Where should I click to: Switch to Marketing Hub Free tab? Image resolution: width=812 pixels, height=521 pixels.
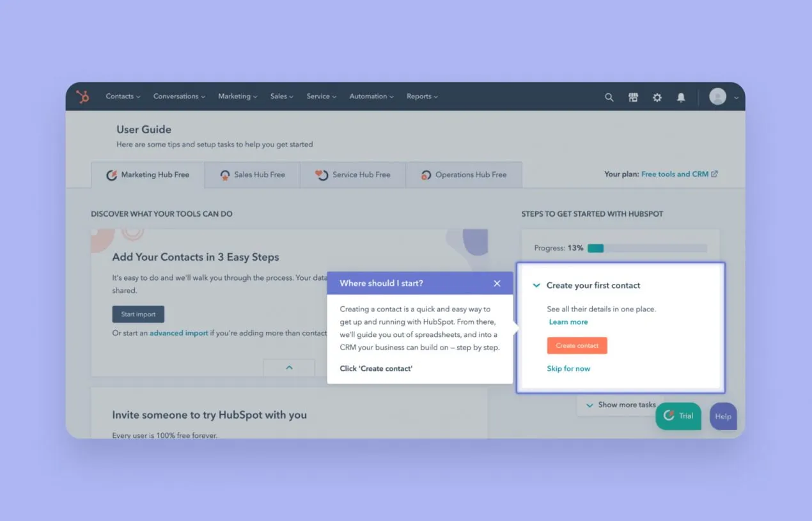148,175
